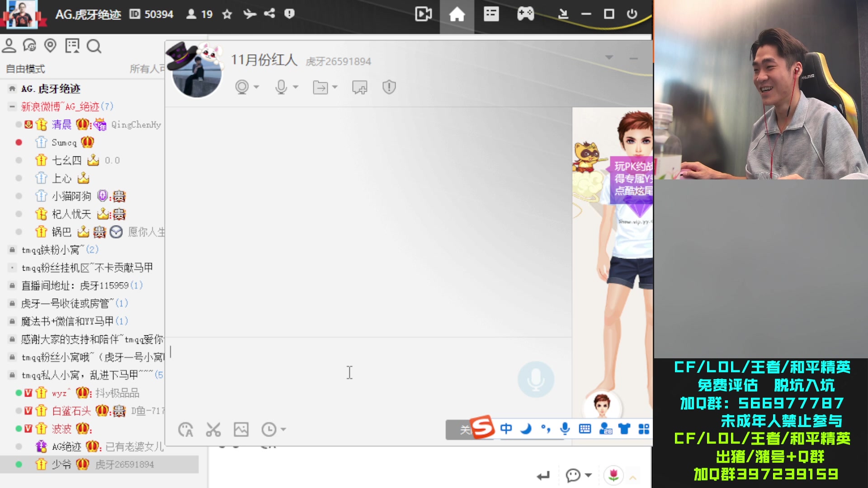Click the 自由模式 mode label
Screen dimensions: 868x488
point(25,69)
